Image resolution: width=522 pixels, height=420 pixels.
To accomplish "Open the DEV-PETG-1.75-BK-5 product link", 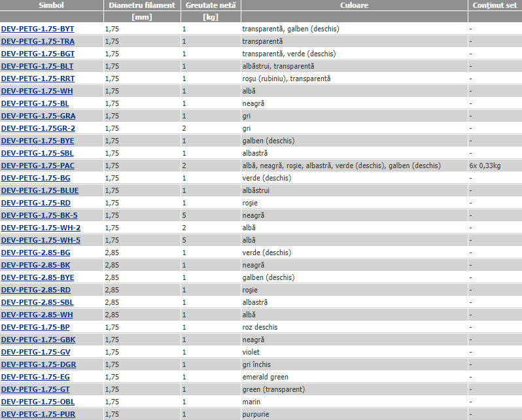I will [39, 215].
